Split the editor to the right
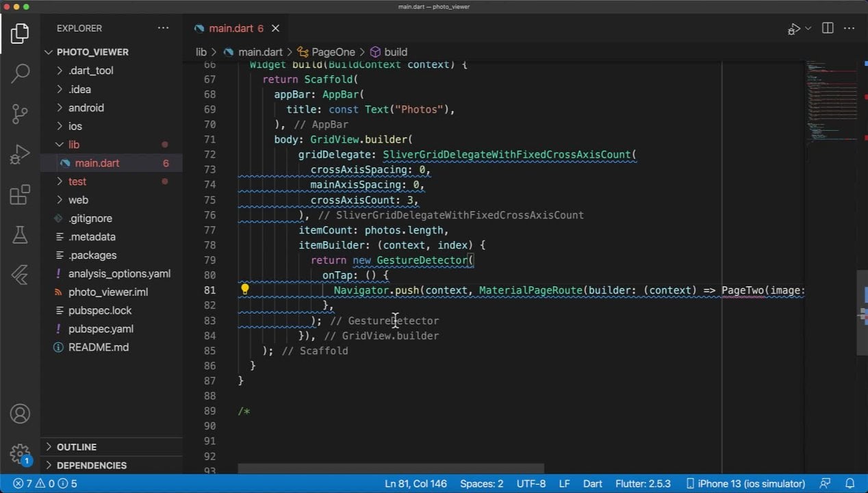This screenshot has height=493, width=868. [828, 28]
